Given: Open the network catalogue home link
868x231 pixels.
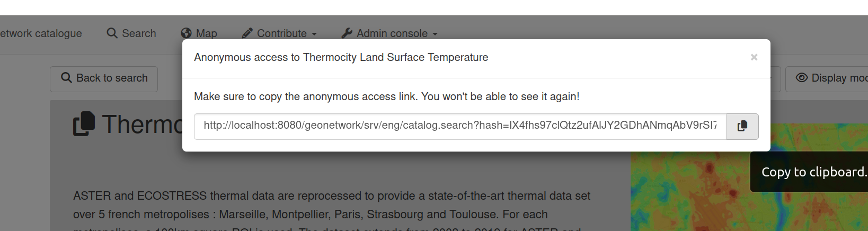Looking at the screenshot, I should pyautogui.click(x=41, y=33).
